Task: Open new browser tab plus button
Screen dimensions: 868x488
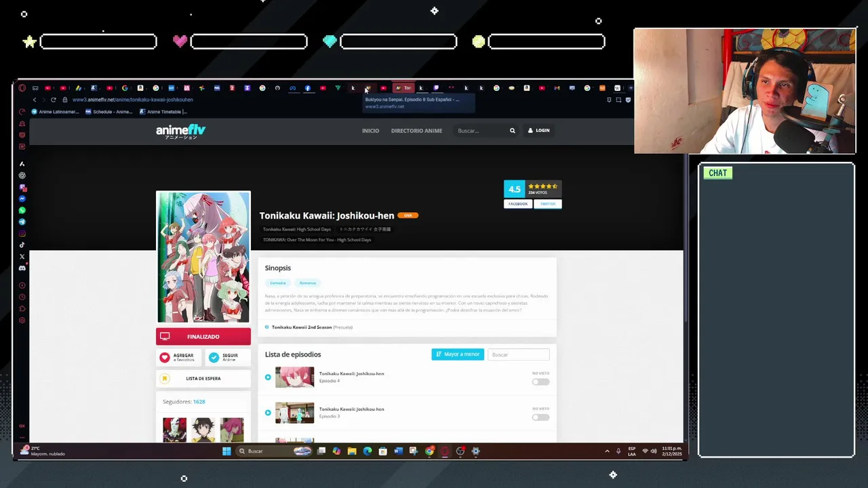Action: point(631,88)
